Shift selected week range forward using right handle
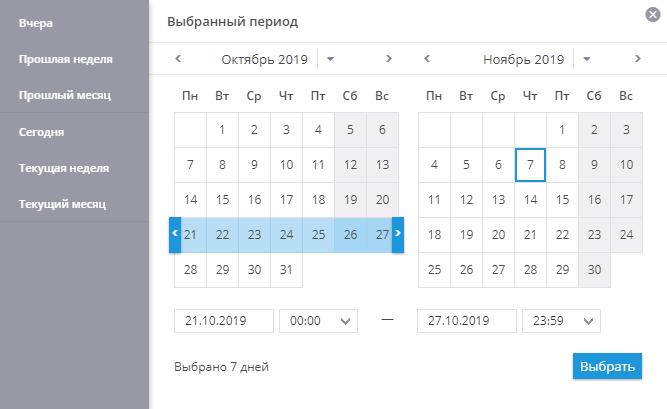This screenshot has width=667, height=409. tap(397, 233)
